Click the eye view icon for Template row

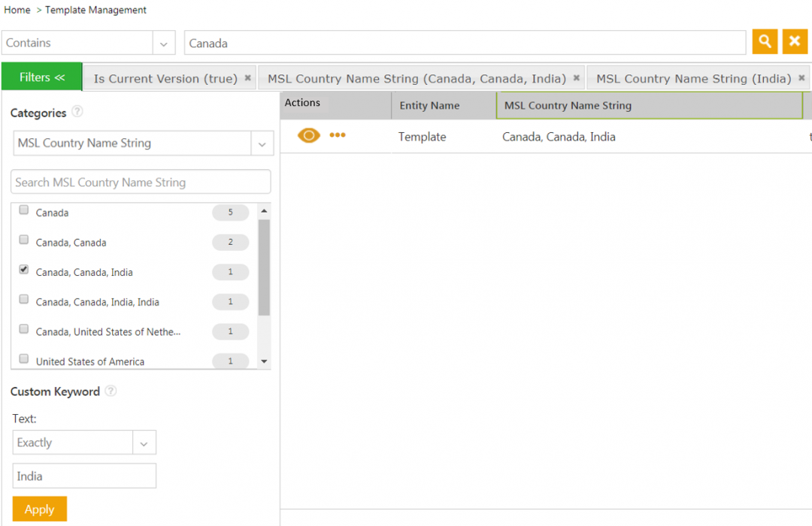[x=309, y=135]
